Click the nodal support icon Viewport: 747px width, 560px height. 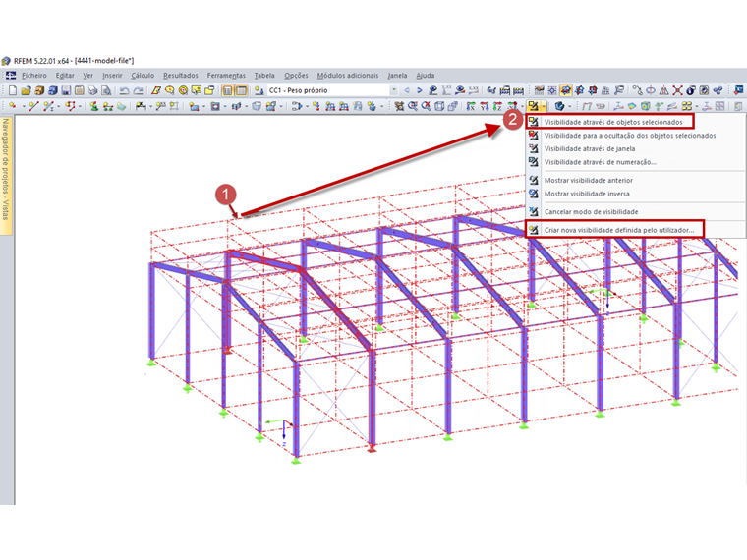click(94, 106)
